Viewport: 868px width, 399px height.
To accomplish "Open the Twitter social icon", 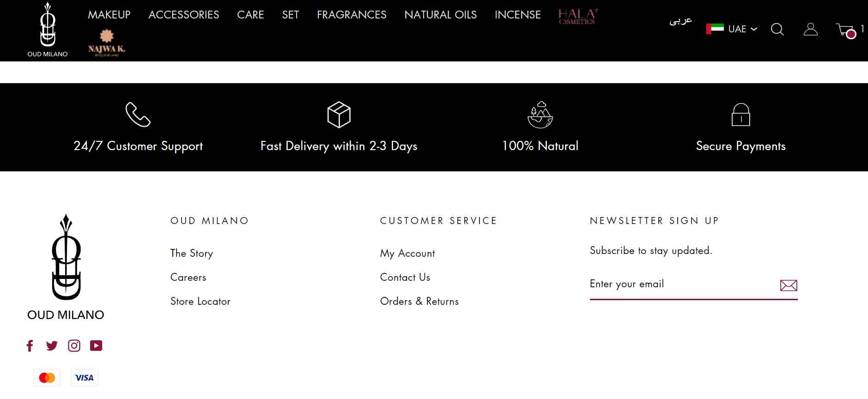I will [52, 346].
